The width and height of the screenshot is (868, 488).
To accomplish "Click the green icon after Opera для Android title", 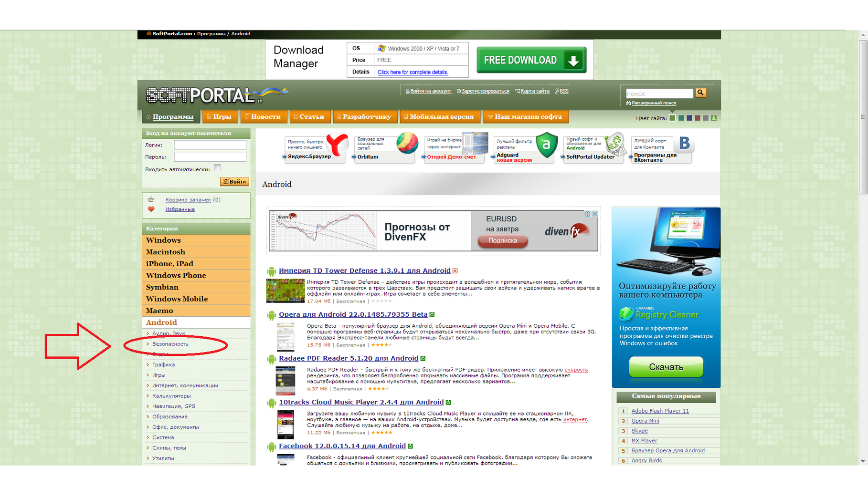I will tap(432, 315).
